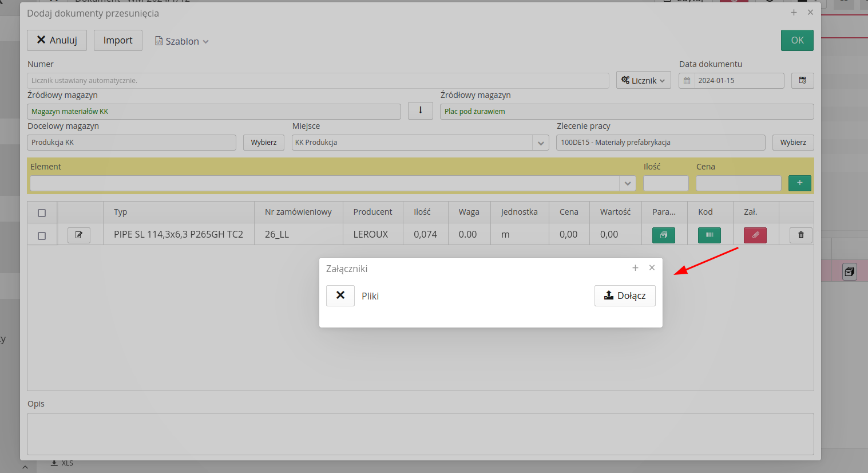
Task: Open the Element combo box arrow
Action: 627,183
